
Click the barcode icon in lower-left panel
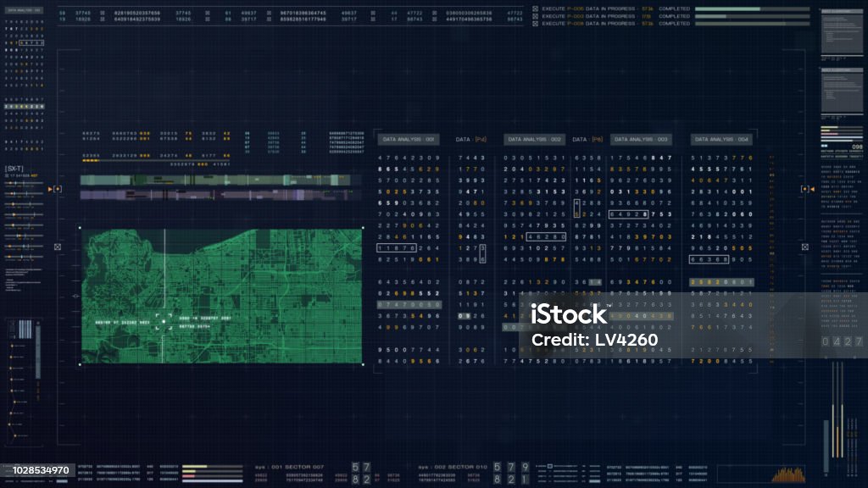click(25, 330)
